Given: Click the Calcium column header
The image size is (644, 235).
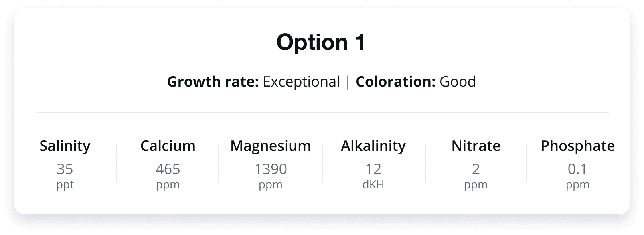Looking at the screenshot, I should pyautogui.click(x=168, y=146).
